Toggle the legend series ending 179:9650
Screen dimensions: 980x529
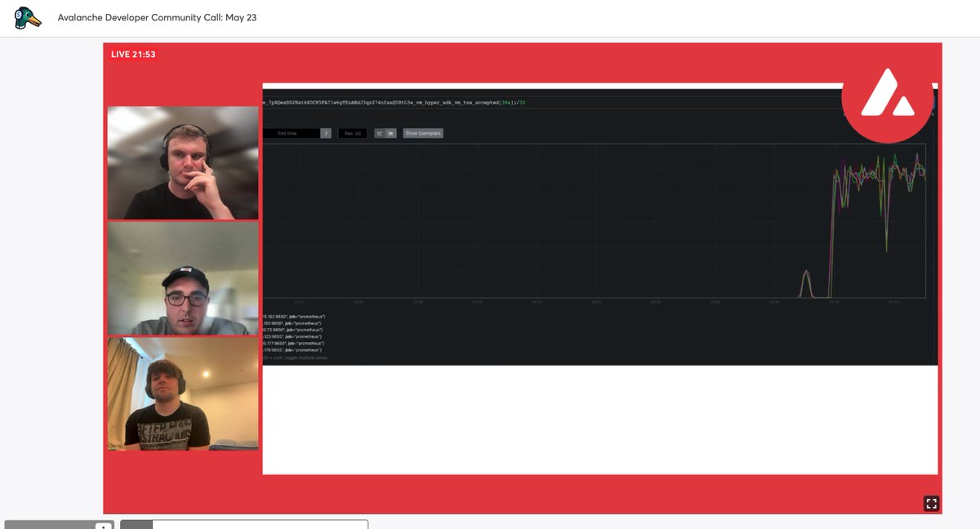pyautogui.click(x=294, y=350)
